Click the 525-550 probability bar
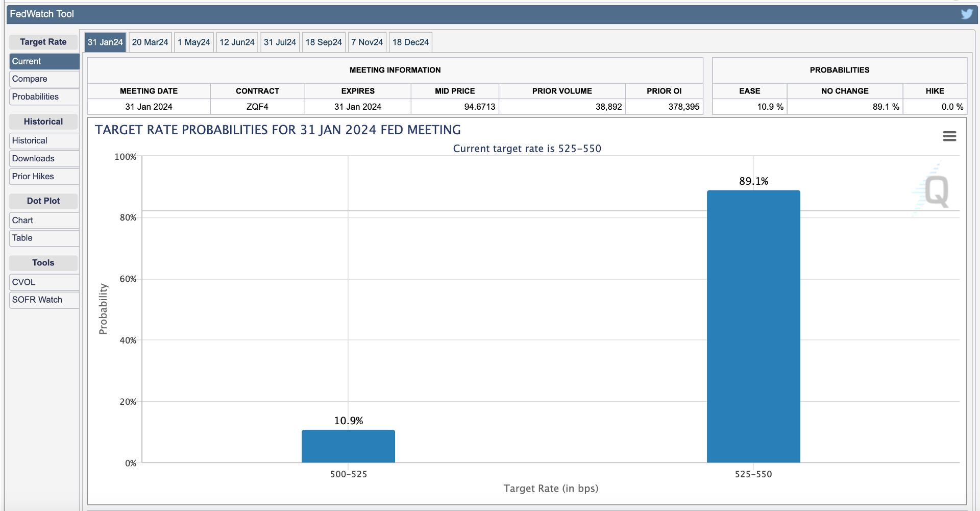Image resolution: width=980 pixels, height=511 pixels. 753,327
